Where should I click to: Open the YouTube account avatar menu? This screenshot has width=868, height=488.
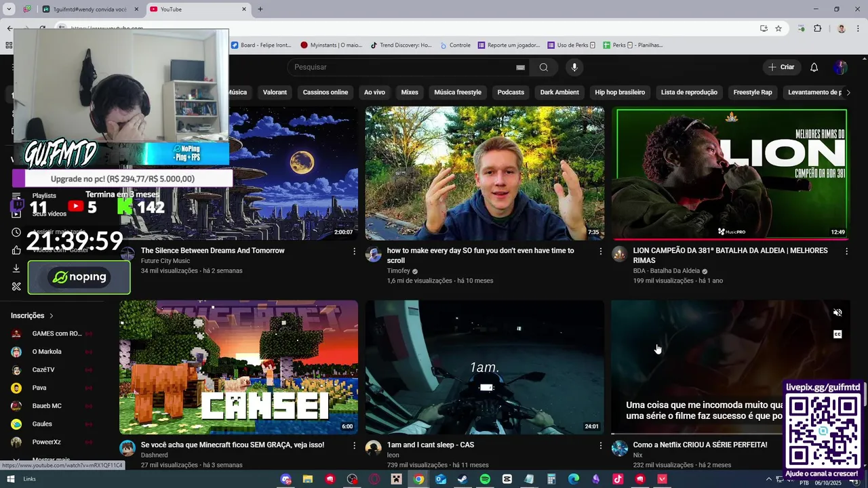coord(841,67)
